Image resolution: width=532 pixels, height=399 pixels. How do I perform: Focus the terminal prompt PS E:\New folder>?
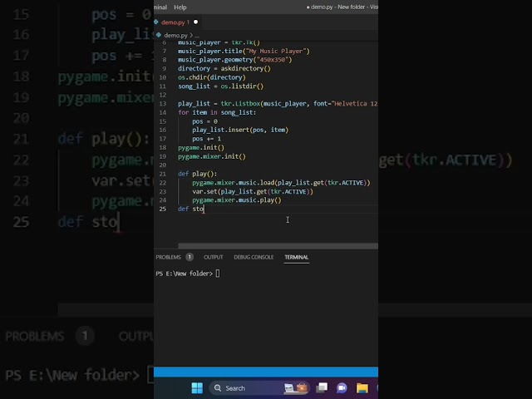click(x=185, y=273)
